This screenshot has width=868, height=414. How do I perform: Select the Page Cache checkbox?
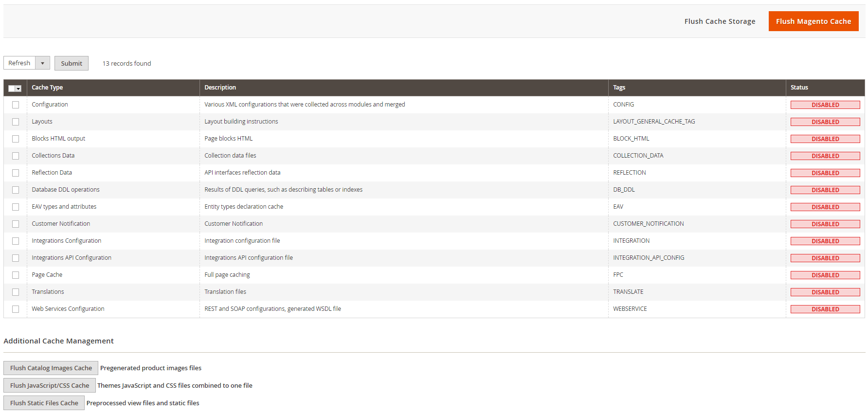coord(16,275)
